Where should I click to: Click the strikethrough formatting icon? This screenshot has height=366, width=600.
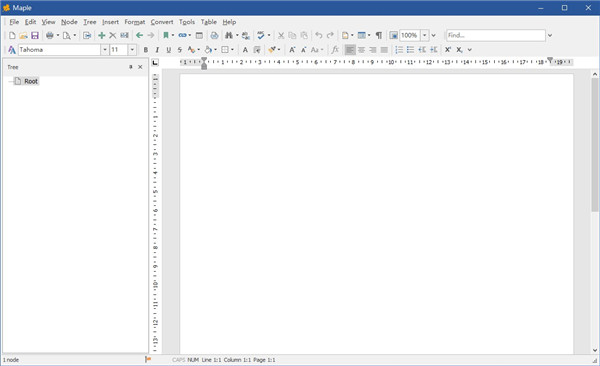click(179, 50)
